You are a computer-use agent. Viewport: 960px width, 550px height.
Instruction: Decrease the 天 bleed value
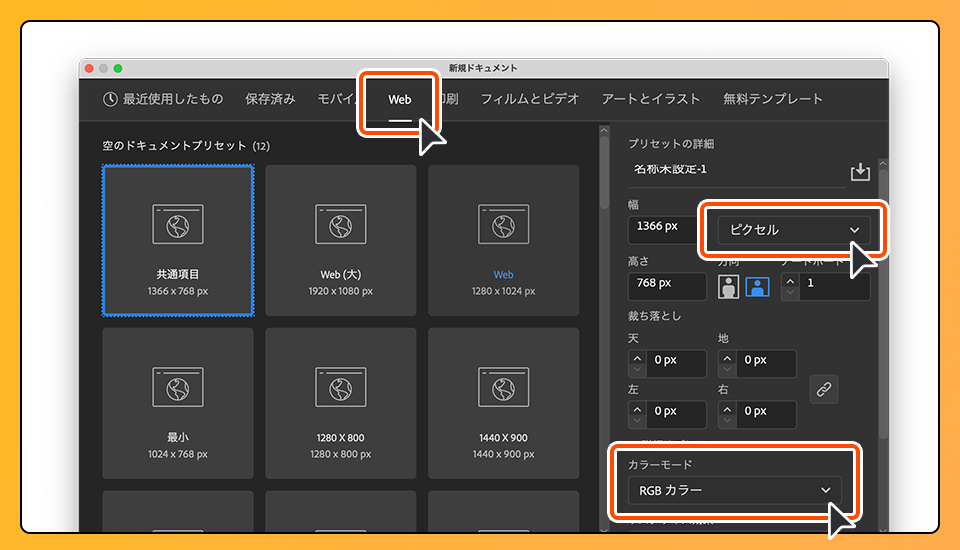pos(637,370)
